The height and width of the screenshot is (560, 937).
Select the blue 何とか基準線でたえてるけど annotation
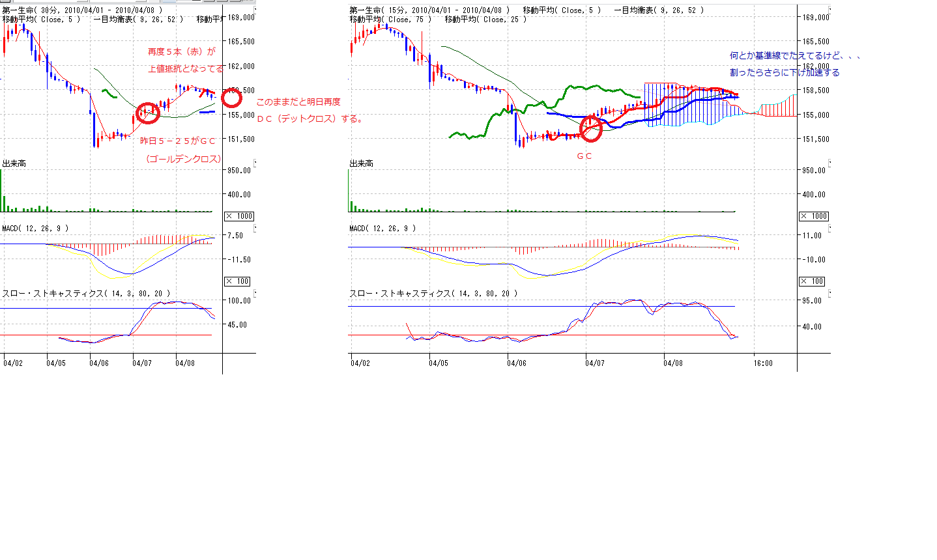pos(795,56)
